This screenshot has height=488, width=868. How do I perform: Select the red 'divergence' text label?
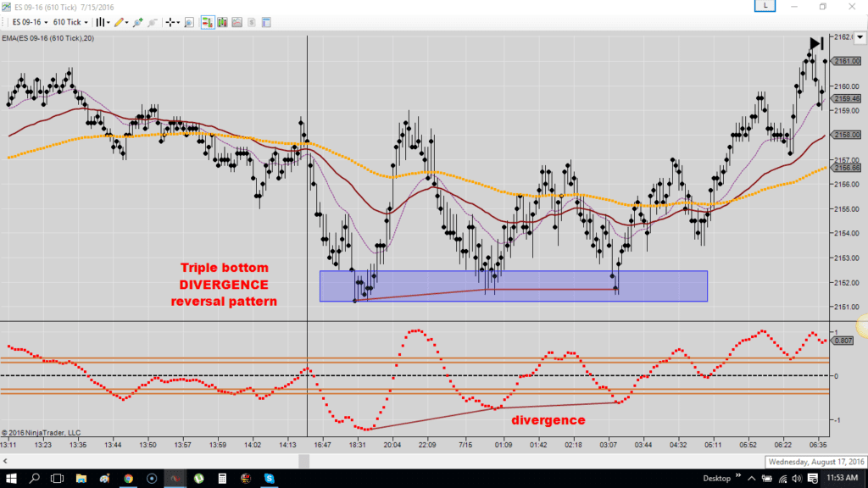click(x=548, y=420)
